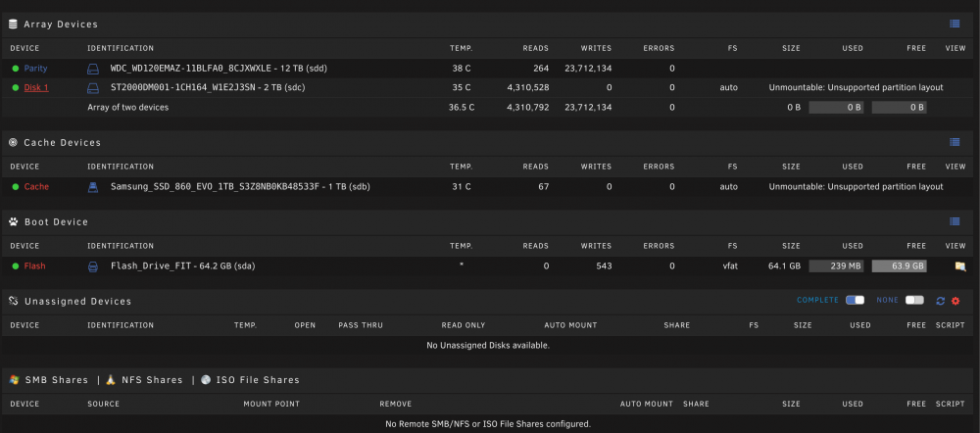This screenshot has width=980, height=433.
Task: Click Parity temperature 38 C
Action: (x=462, y=69)
